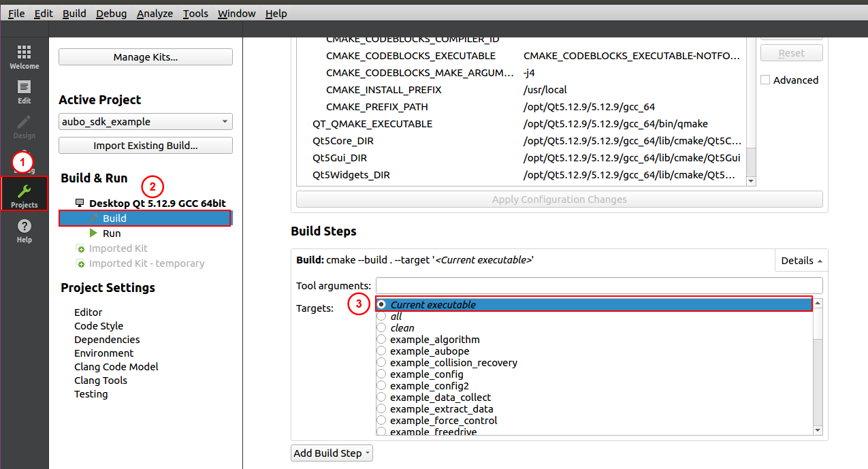Open the Build menu

tap(74, 14)
